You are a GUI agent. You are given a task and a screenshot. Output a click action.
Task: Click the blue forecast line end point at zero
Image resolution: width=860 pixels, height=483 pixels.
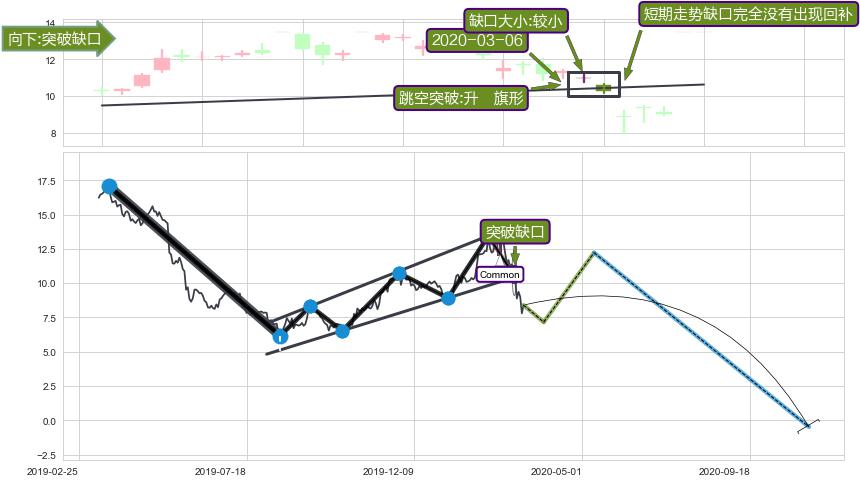click(x=808, y=425)
